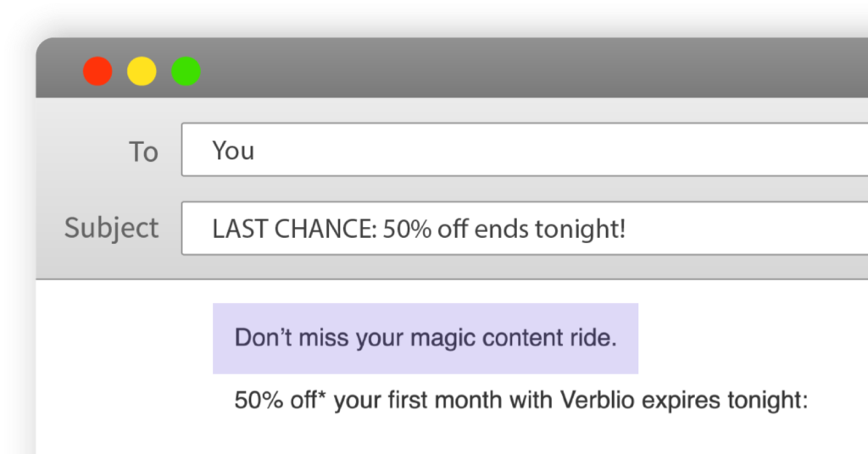Click the green maximize window button
The width and height of the screenshot is (868, 454).
186,71
